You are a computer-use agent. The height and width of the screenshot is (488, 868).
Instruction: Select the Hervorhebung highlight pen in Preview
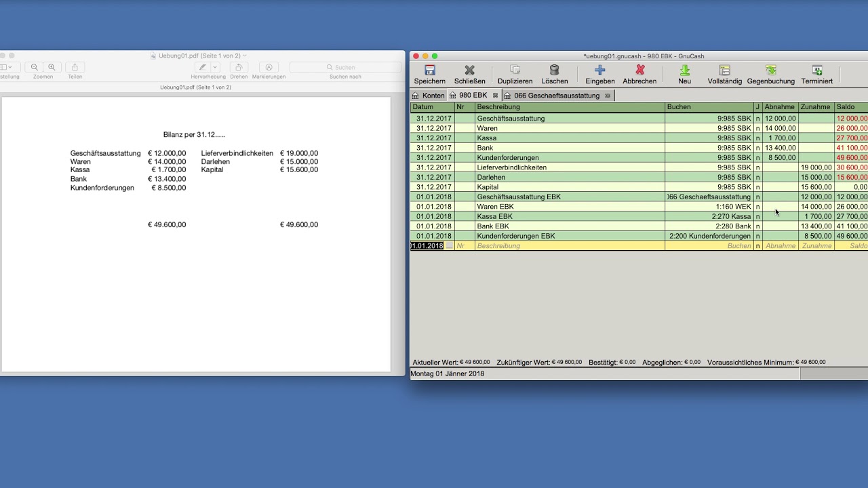202,67
